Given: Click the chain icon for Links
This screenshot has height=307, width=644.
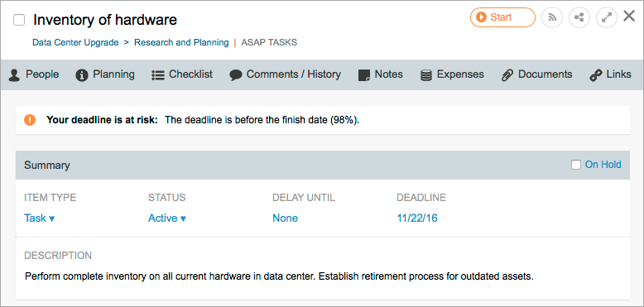Looking at the screenshot, I should coord(595,75).
